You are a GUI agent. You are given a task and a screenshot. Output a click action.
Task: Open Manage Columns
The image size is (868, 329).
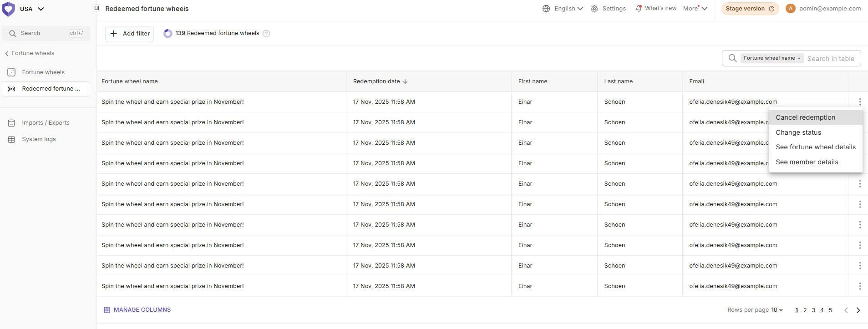click(x=137, y=310)
